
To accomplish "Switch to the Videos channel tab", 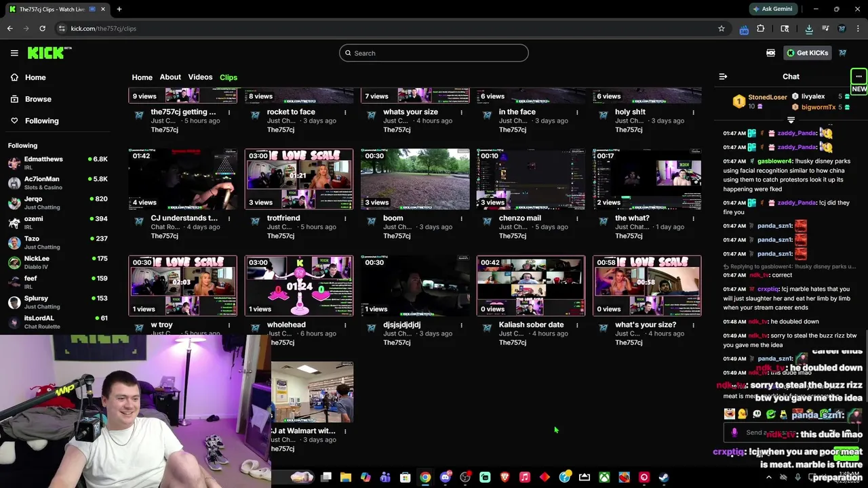I will coord(200,77).
